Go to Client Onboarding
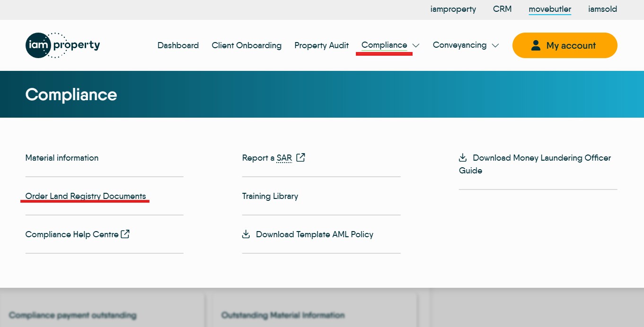 247,45
